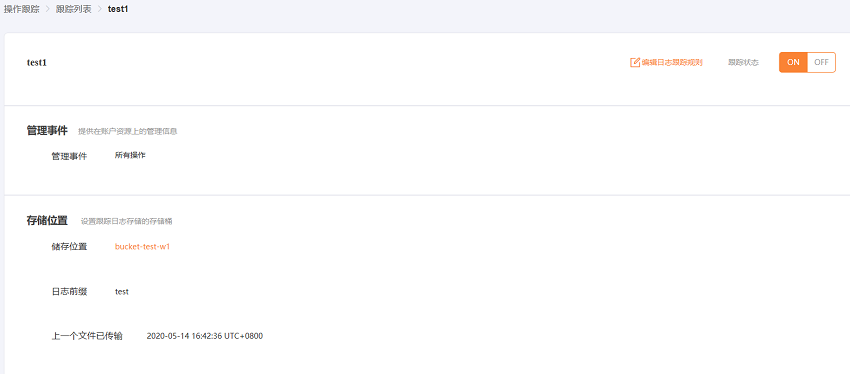Viewport: 850px width, 374px height.
Task: Click the 储存位置 field label
Action: [x=69, y=247]
